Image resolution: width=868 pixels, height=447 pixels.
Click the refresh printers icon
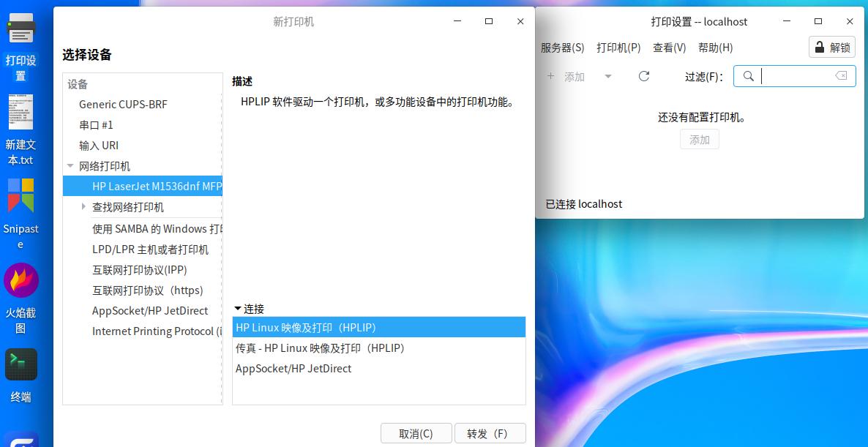coord(643,75)
